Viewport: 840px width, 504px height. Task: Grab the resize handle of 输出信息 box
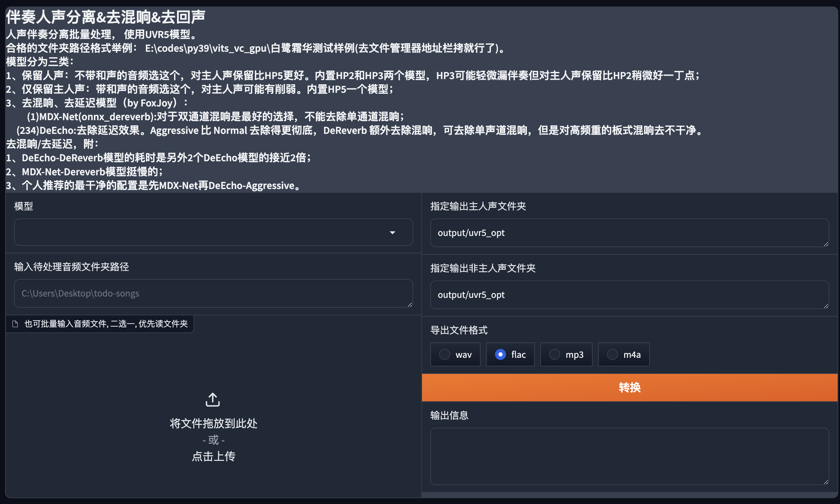[826, 482]
